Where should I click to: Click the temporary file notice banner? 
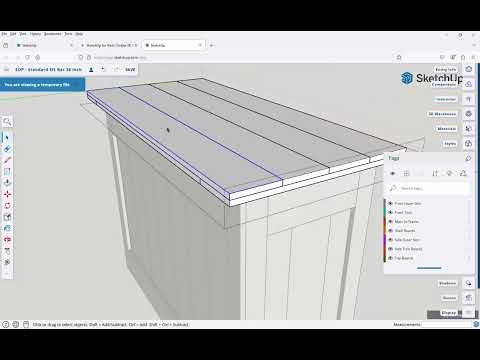click(42, 85)
